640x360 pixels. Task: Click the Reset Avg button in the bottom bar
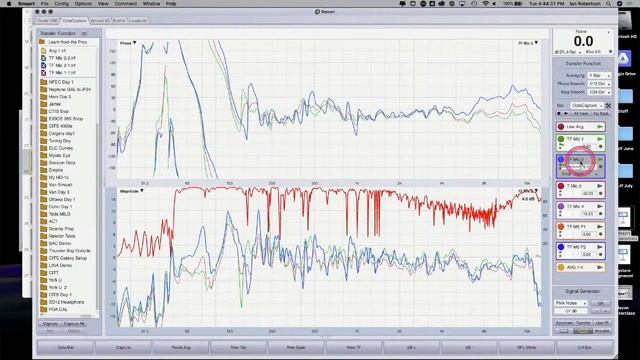pos(181,347)
